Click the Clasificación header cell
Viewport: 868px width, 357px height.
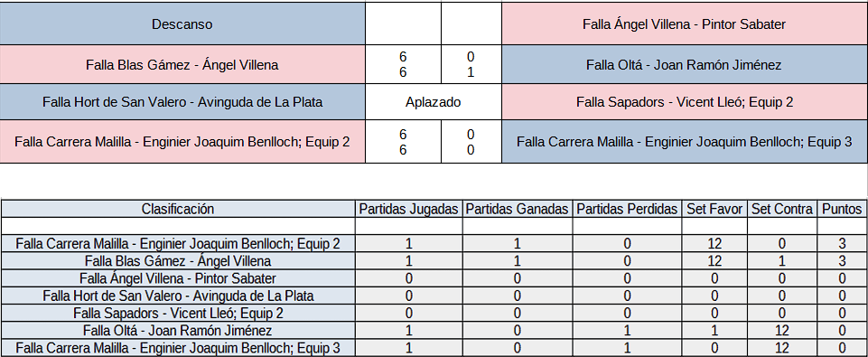coord(178,209)
